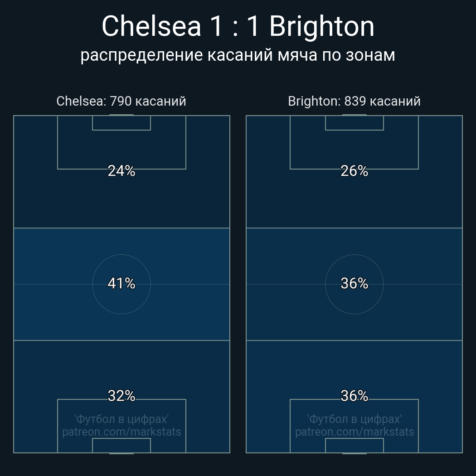The height and width of the screenshot is (476, 476).
Task: Open patreon.com/markstats link on Chelsea pitch
Action: 121,432
